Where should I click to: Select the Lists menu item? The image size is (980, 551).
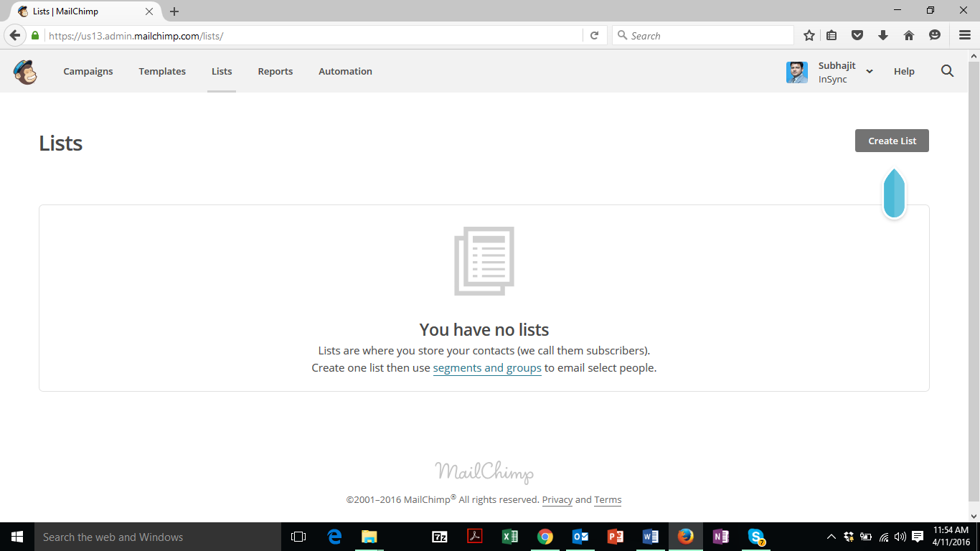(222, 71)
